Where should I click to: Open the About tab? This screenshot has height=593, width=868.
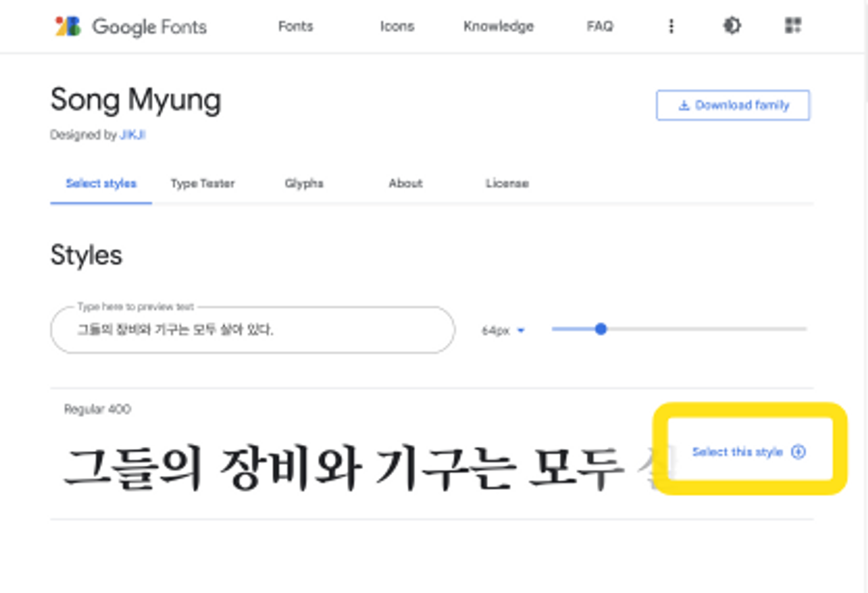[405, 183]
